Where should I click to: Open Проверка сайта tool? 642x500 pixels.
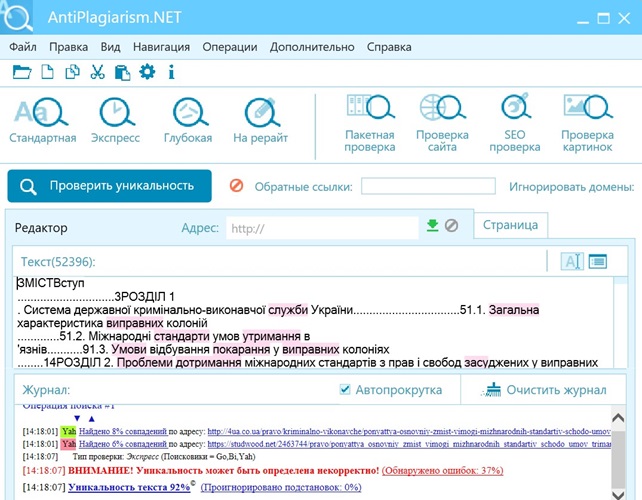tap(442, 123)
